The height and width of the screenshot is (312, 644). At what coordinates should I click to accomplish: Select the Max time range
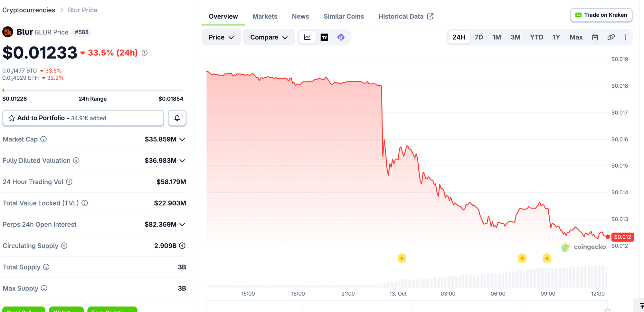point(576,37)
